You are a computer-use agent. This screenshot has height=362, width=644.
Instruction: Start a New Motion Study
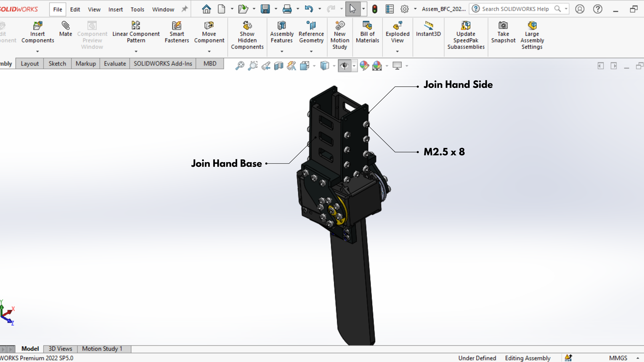[x=339, y=35]
